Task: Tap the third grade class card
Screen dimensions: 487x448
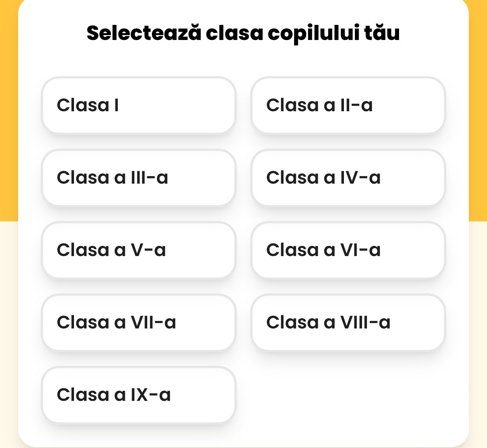Action: pos(139,178)
